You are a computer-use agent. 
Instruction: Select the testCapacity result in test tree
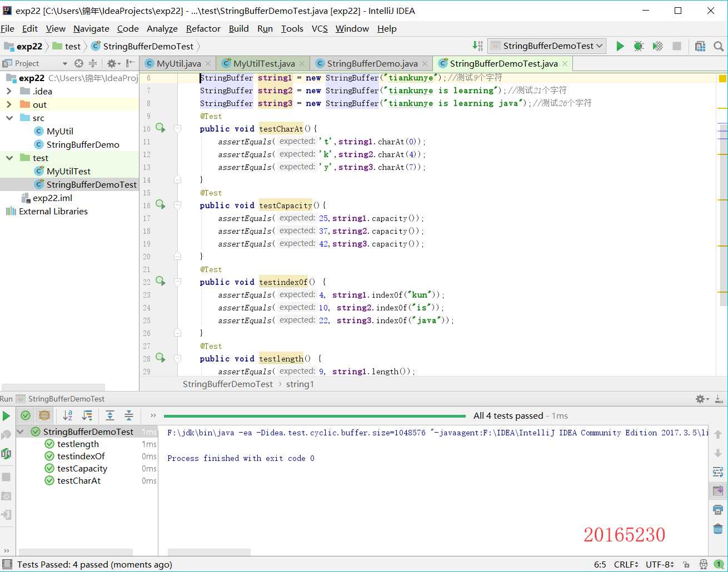coord(82,469)
